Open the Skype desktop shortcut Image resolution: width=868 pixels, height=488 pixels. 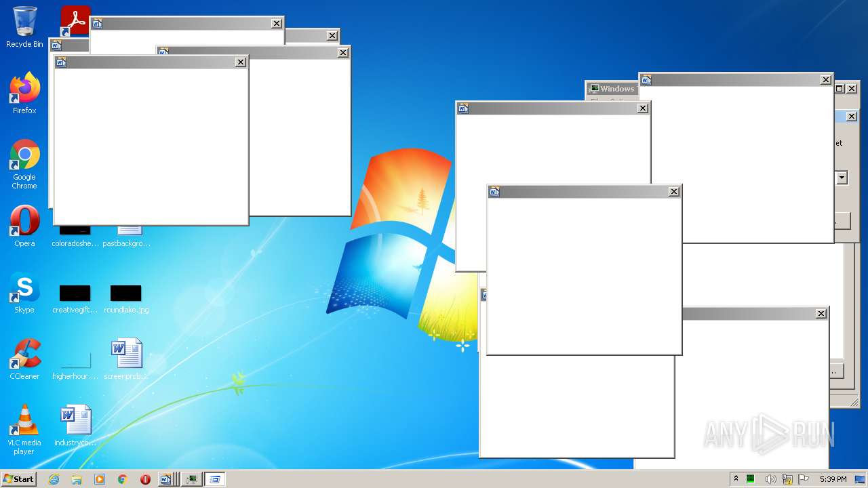24,293
